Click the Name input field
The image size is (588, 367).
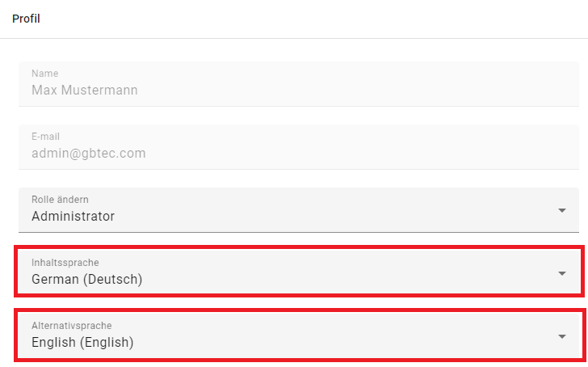tap(298, 84)
